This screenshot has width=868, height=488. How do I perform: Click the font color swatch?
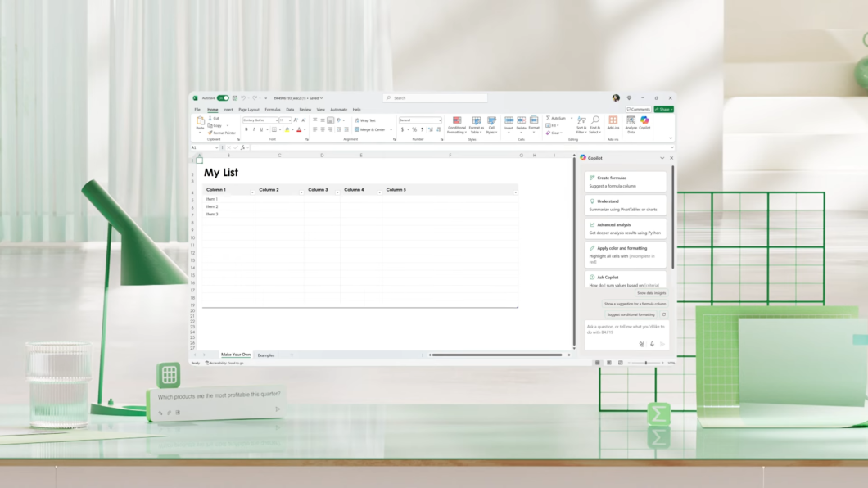299,130
